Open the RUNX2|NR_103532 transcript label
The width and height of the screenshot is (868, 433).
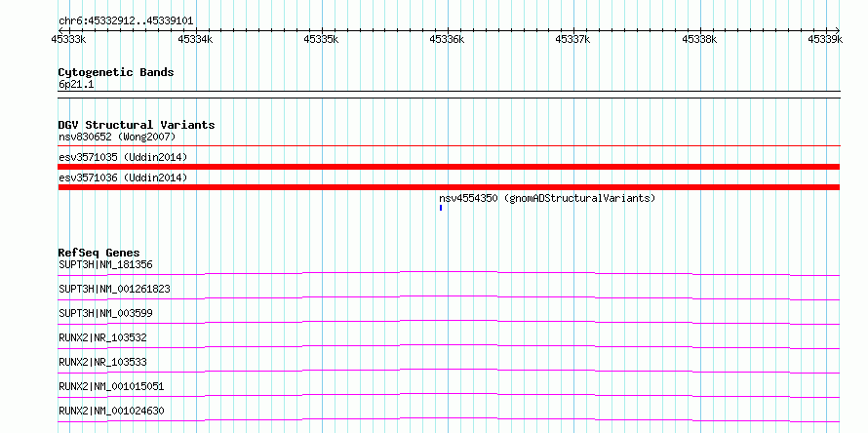[102, 337]
